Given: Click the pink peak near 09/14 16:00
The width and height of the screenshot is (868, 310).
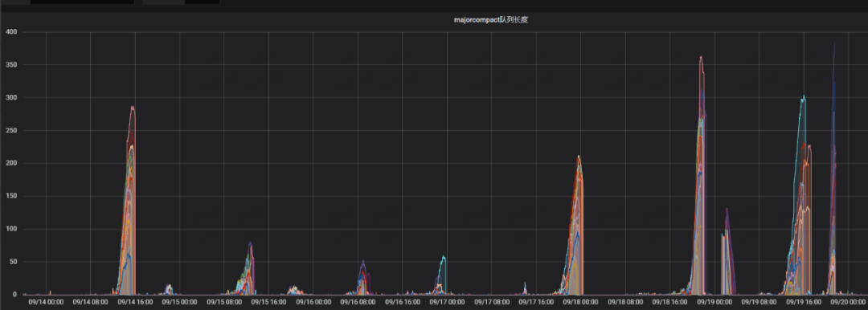Looking at the screenshot, I should click(x=133, y=108).
